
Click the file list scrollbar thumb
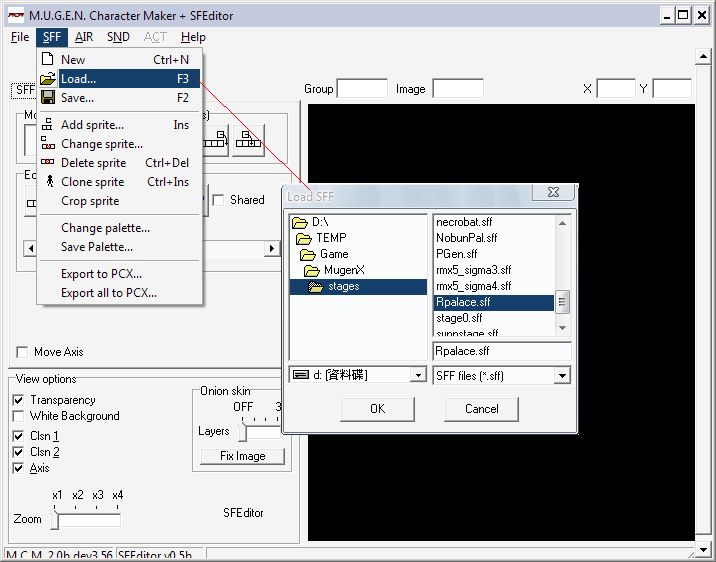[562, 302]
